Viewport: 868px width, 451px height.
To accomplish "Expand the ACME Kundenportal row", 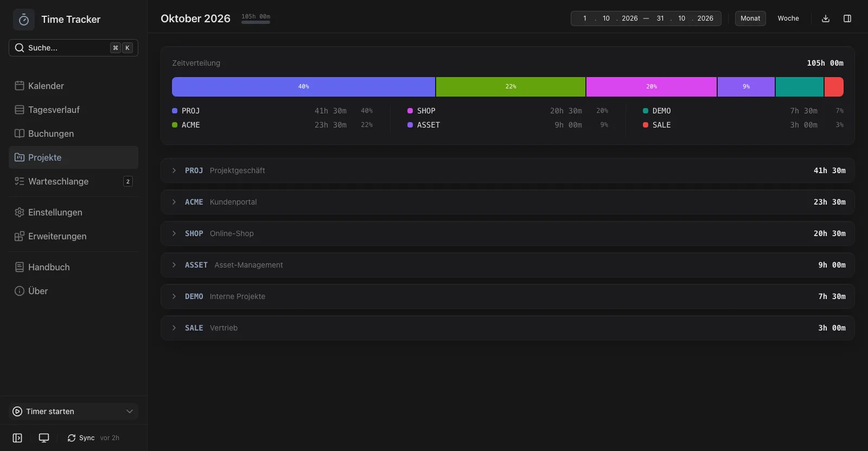I will [x=507, y=202].
